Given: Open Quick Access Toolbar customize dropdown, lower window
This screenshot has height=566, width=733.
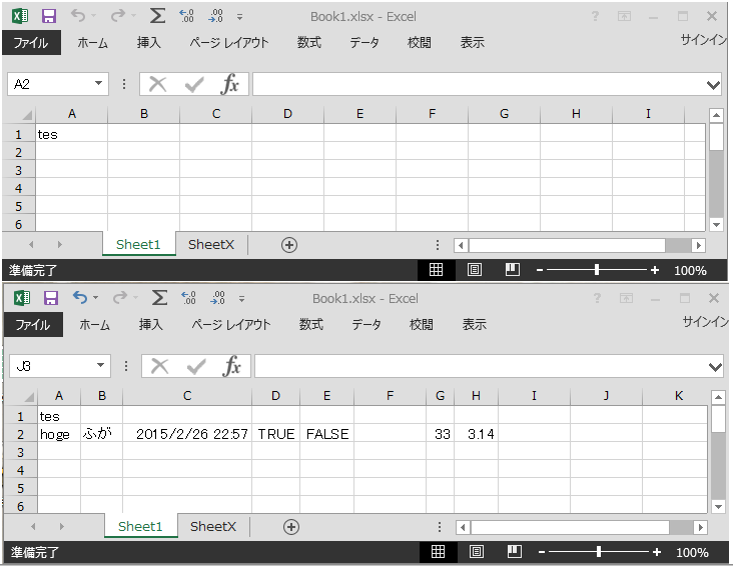Looking at the screenshot, I should [x=242, y=299].
